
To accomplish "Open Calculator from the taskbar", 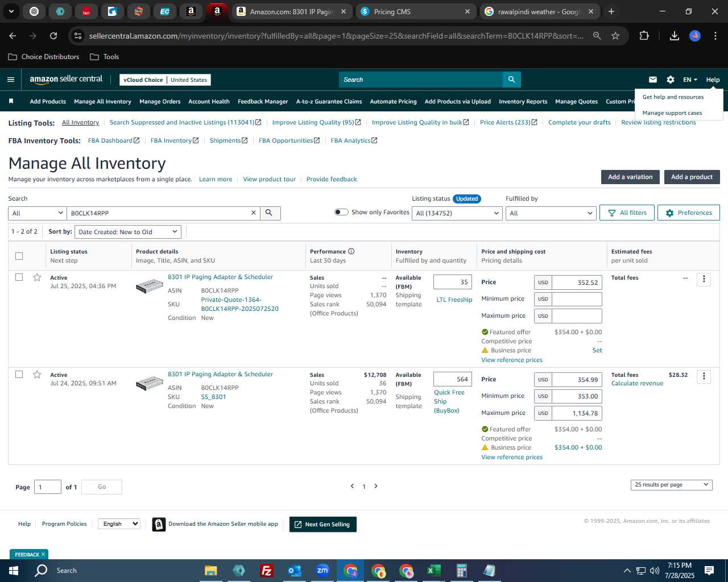I will point(461,571).
